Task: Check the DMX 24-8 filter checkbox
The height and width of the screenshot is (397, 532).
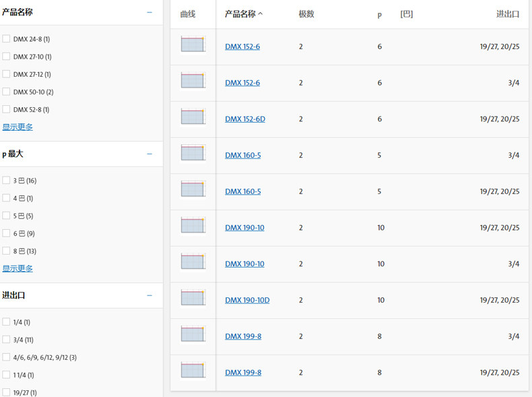Action: 6,39
